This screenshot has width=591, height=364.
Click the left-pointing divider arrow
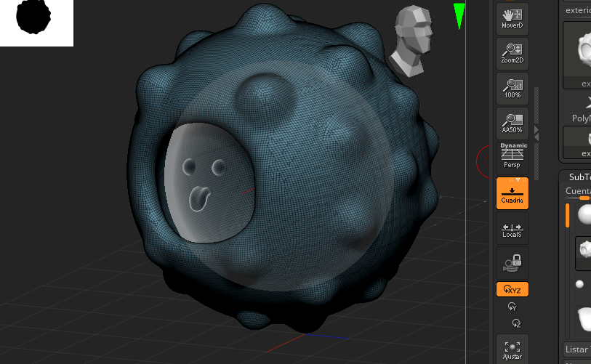click(x=536, y=138)
